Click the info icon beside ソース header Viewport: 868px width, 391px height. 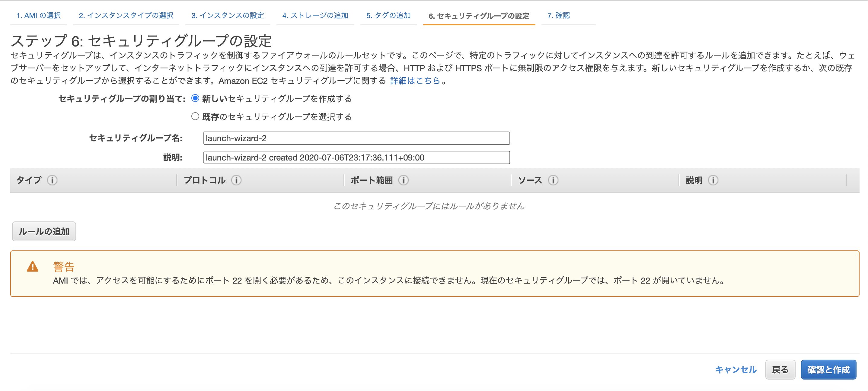pyautogui.click(x=553, y=180)
